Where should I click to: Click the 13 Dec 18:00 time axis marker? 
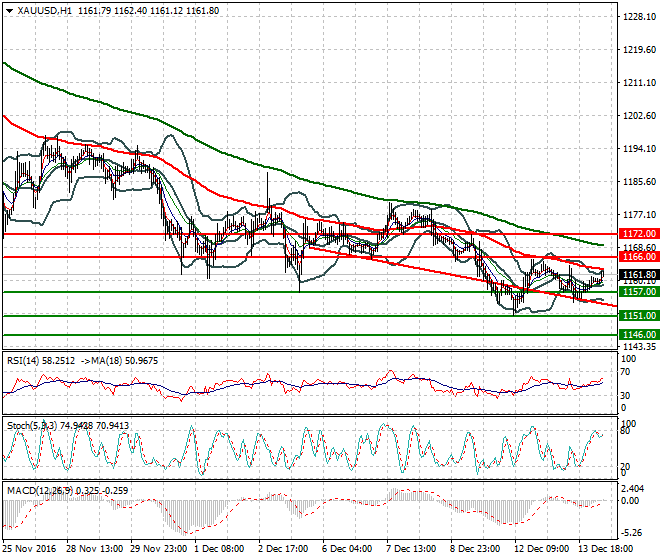pos(606,549)
